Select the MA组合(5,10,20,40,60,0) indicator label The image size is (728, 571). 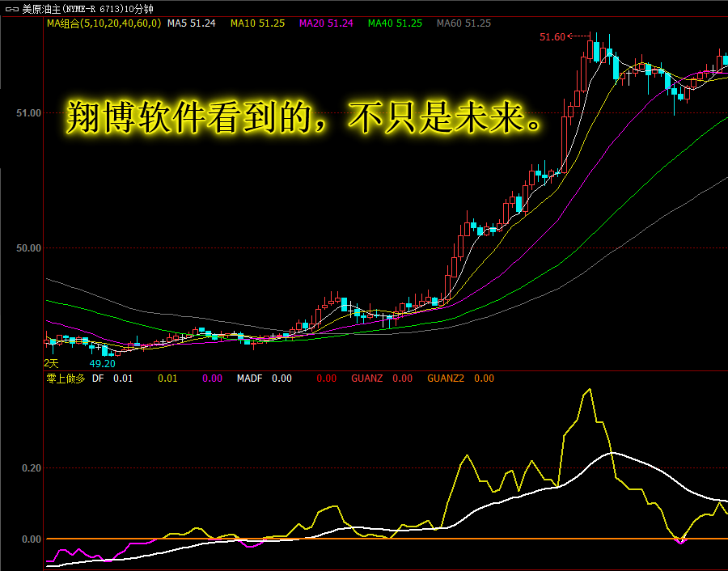[104, 23]
